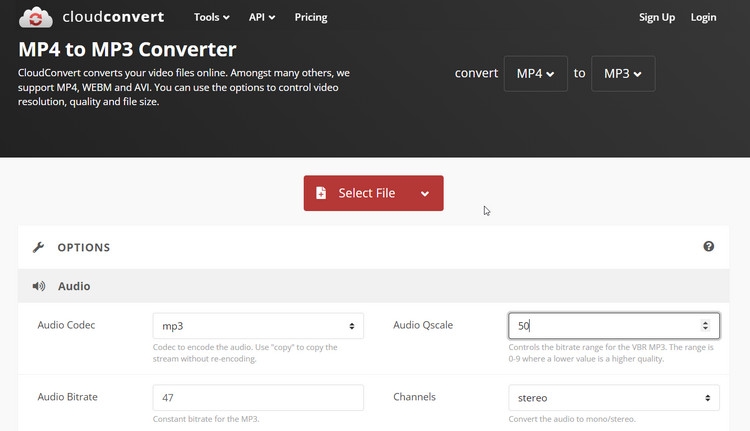Click 'Convert the audio to mono/stereo.' hint
The image size is (750, 431).
(x=572, y=419)
